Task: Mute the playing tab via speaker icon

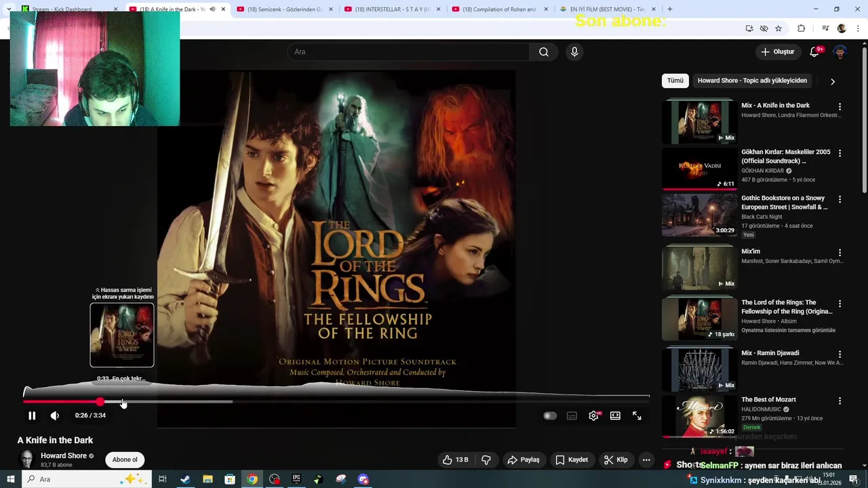Action: (x=212, y=9)
